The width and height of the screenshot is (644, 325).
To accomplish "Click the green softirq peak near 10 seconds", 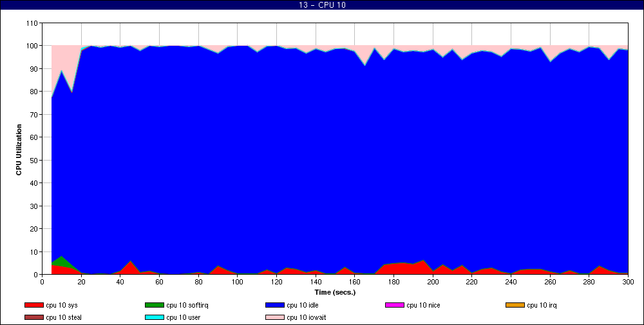I will point(61,261).
